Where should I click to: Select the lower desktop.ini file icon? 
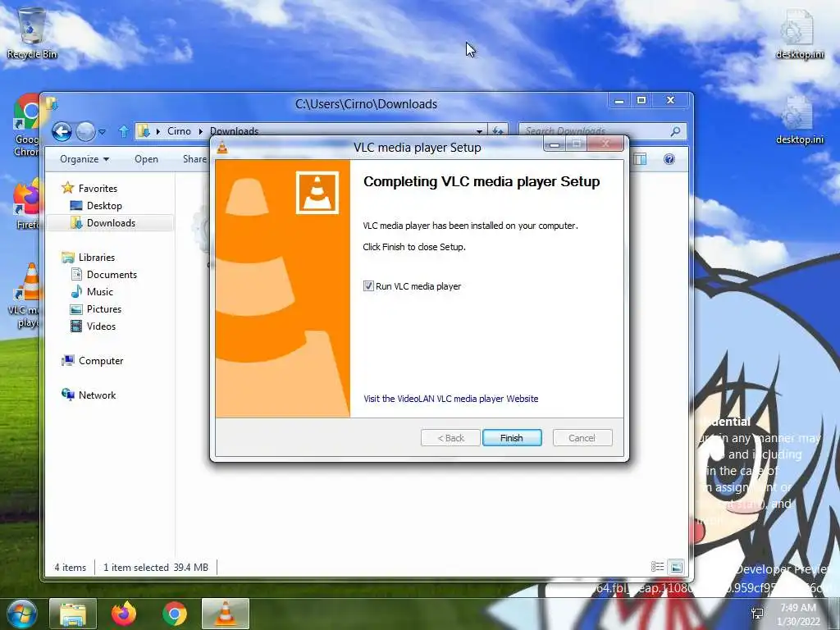click(x=799, y=120)
